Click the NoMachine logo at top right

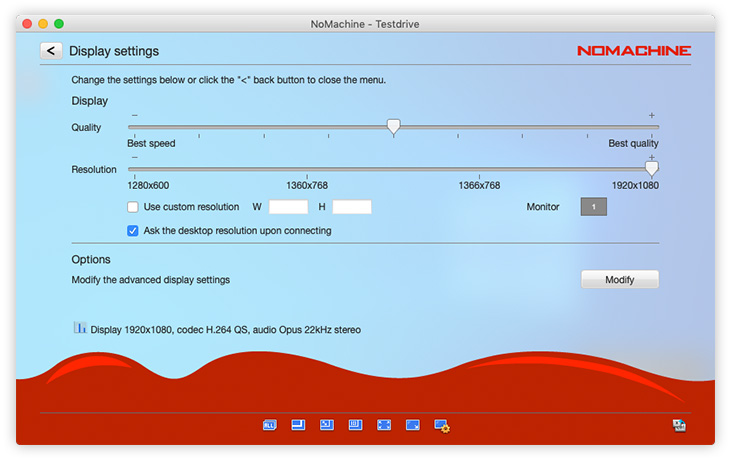point(634,50)
